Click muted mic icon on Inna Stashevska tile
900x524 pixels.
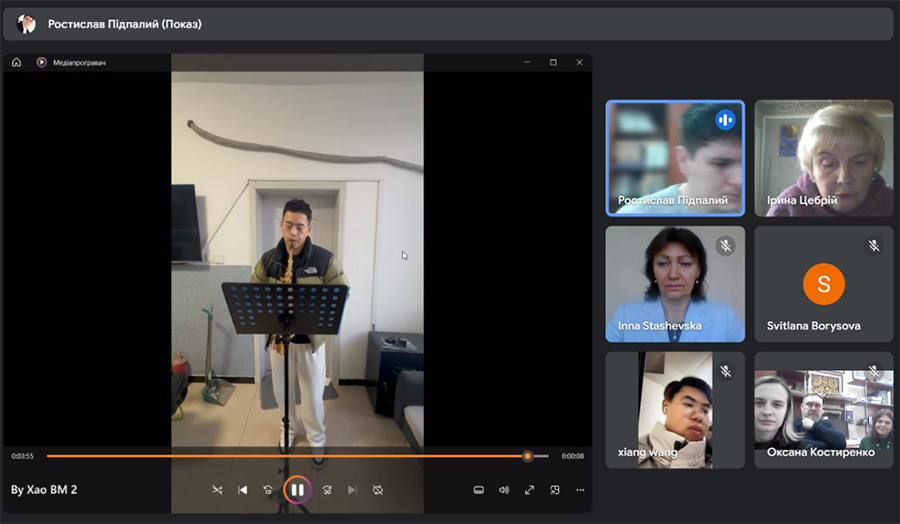[726, 246]
